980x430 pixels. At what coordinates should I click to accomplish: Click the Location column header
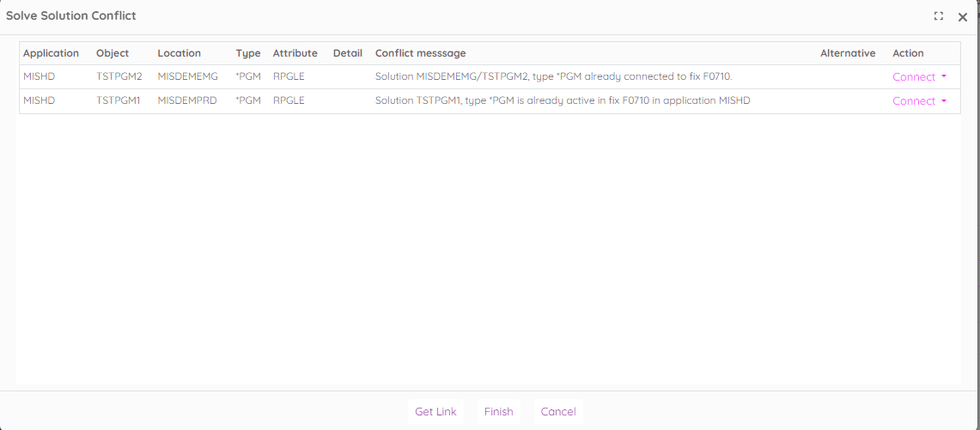click(x=179, y=53)
